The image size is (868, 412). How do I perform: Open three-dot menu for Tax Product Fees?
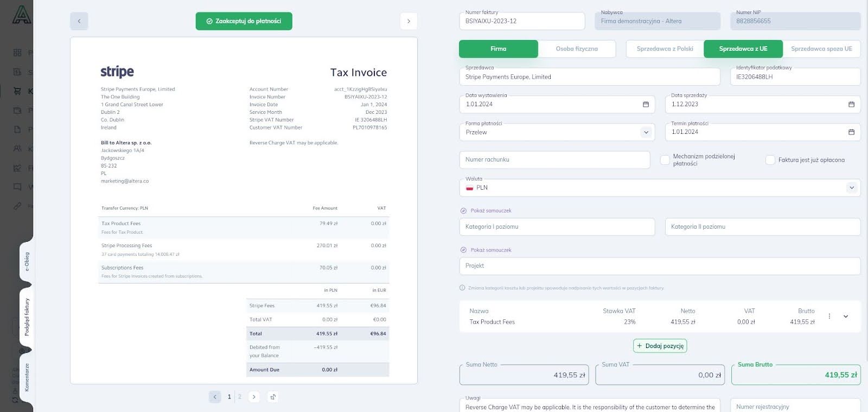829,316
